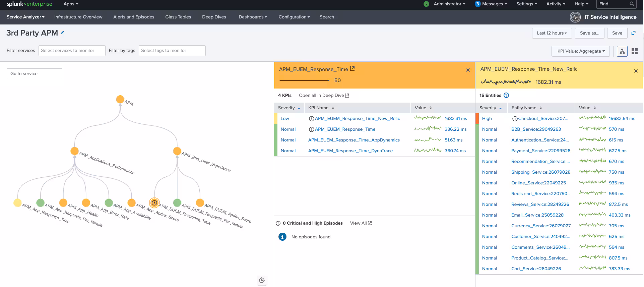Select the highlighted APM_EUEM_Response_Time tree node

[154, 203]
